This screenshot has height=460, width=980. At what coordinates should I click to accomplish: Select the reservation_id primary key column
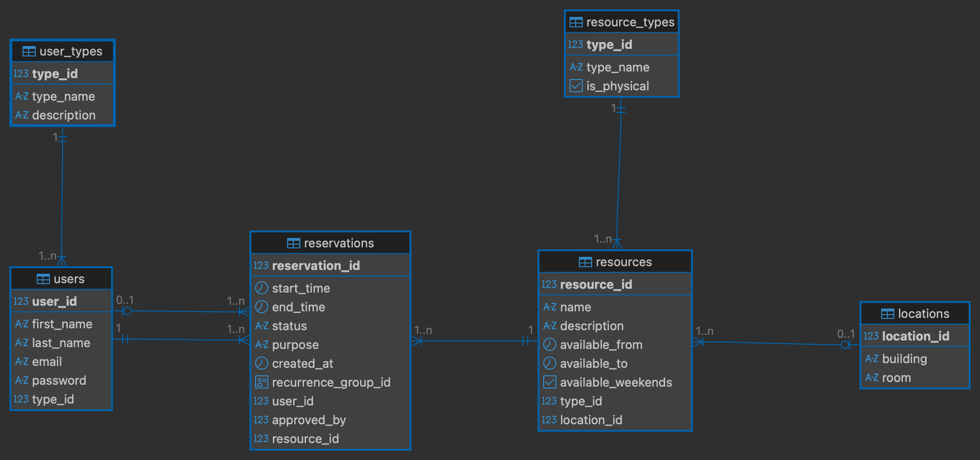pyautogui.click(x=315, y=266)
